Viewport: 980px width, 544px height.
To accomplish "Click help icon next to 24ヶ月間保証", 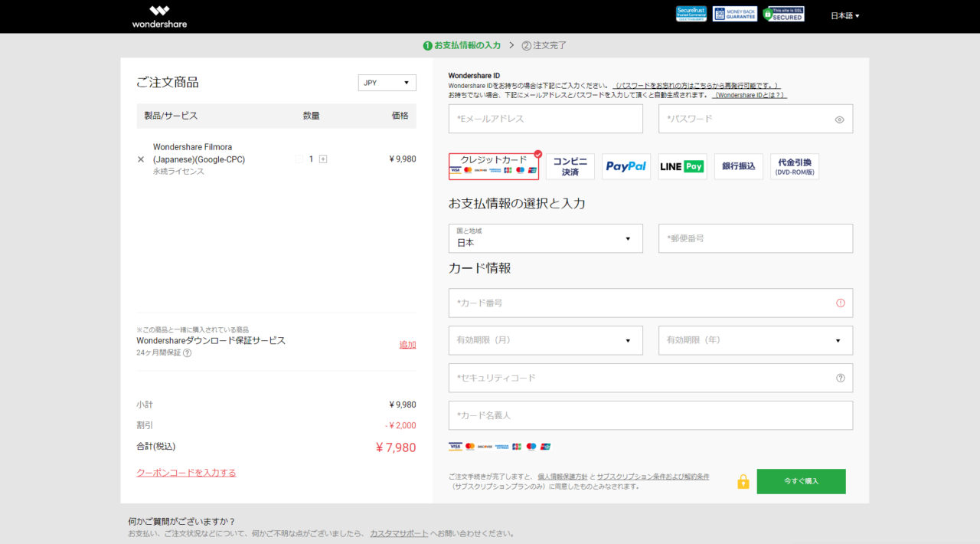I will tap(187, 352).
